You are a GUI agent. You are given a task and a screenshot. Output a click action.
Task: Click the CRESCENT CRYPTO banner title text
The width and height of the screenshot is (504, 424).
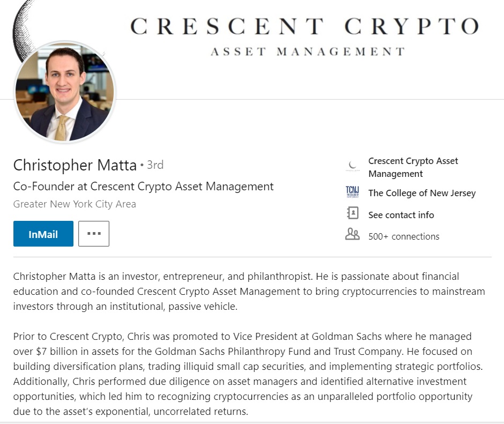click(x=304, y=26)
